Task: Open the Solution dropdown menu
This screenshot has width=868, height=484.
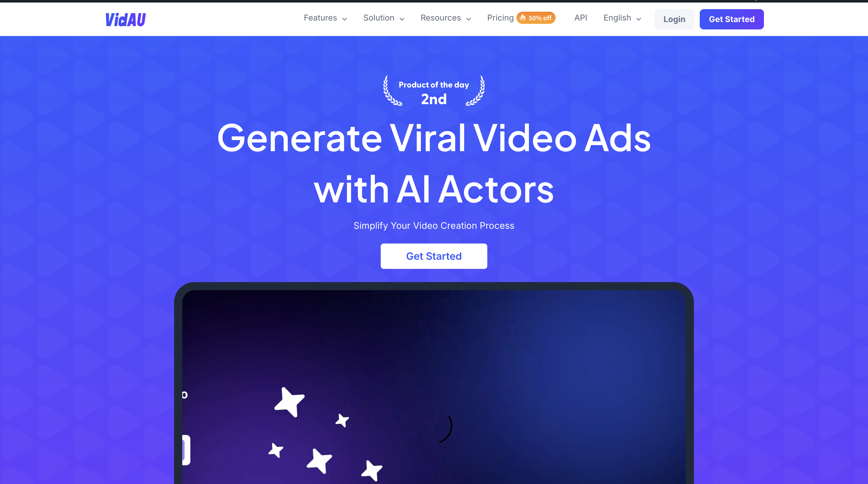Action: click(x=383, y=18)
